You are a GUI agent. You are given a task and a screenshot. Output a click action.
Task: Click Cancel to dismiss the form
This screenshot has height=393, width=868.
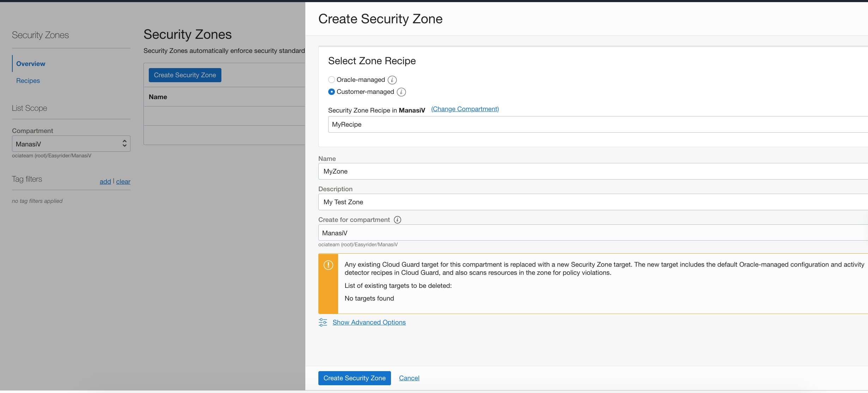(x=409, y=378)
